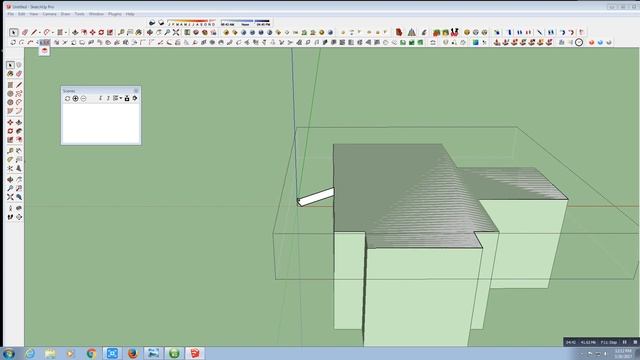
Task: Select the Push/Pull tool in left toolbox
Action: pyautogui.click(x=19, y=122)
